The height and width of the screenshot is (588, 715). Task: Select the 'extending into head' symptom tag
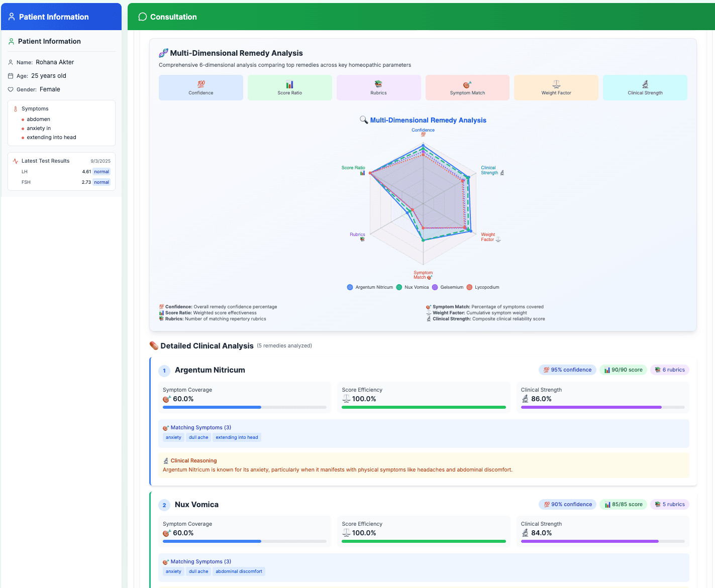[x=237, y=437]
